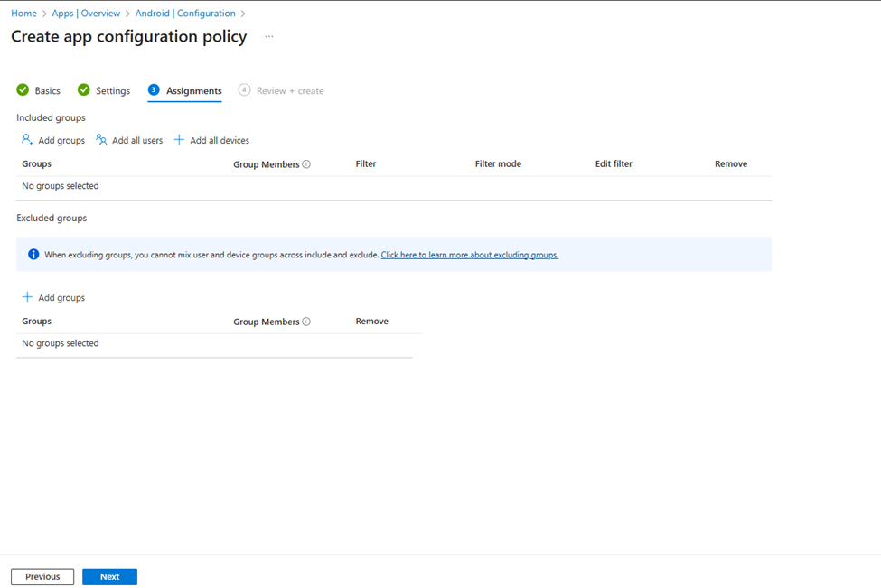881x588 pixels.
Task: Click the Add groups person icon under Included groups
Action: coord(27,140)
